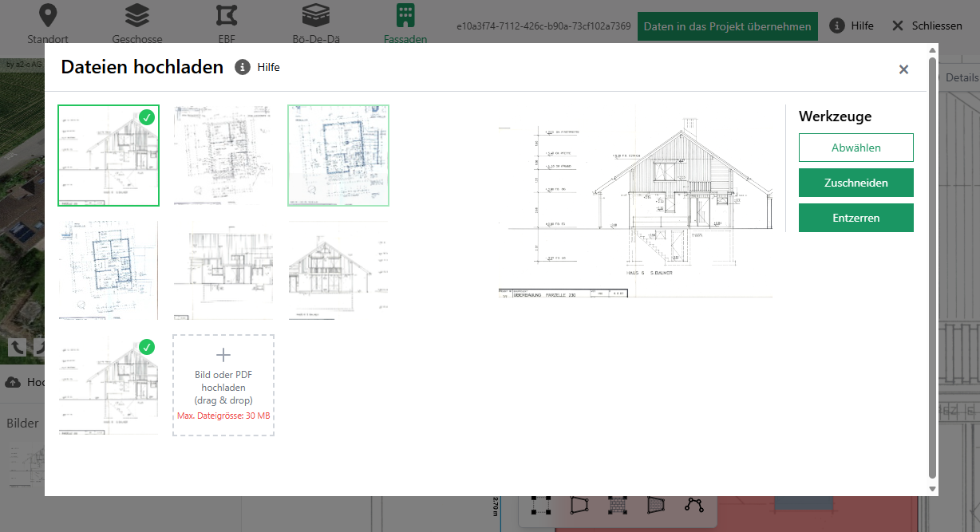Viewport: 980px width, 532px height.
Task: Close the Dateien hochladen dialog
Action: click(x=903, y=69)
